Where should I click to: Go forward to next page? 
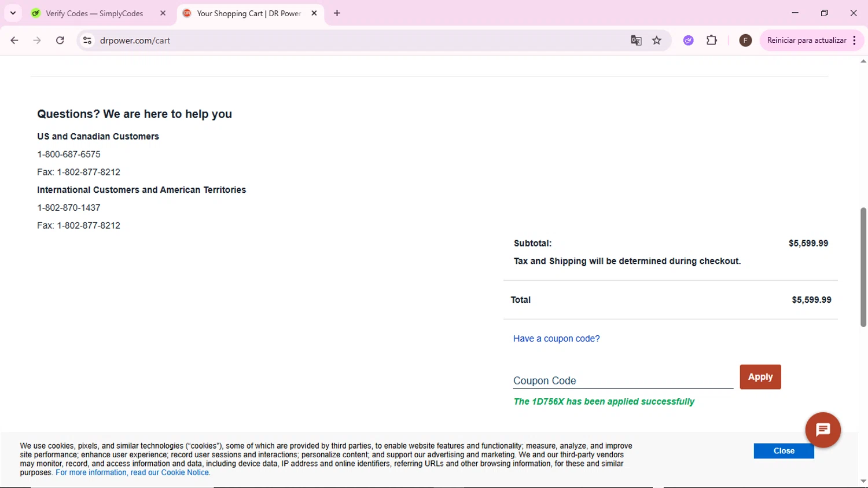click(37, 41)
